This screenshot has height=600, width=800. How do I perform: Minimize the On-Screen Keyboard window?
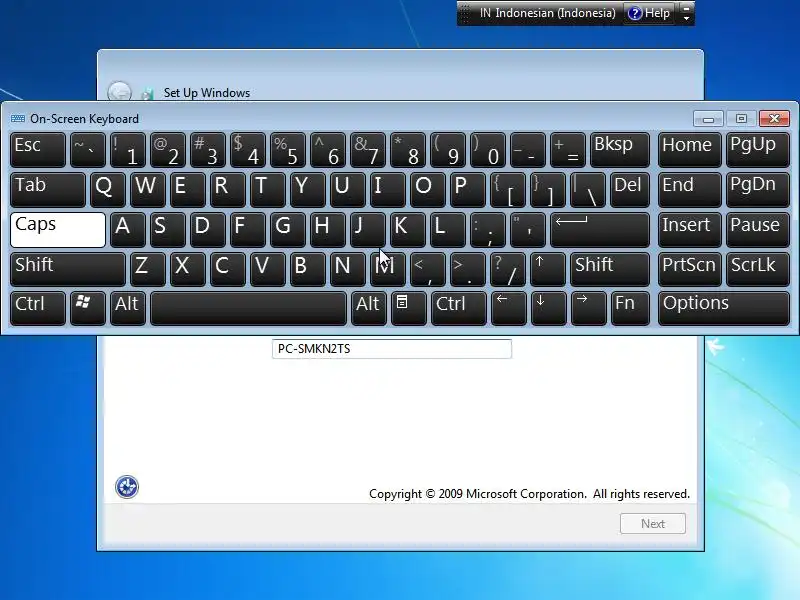(708, 119)
